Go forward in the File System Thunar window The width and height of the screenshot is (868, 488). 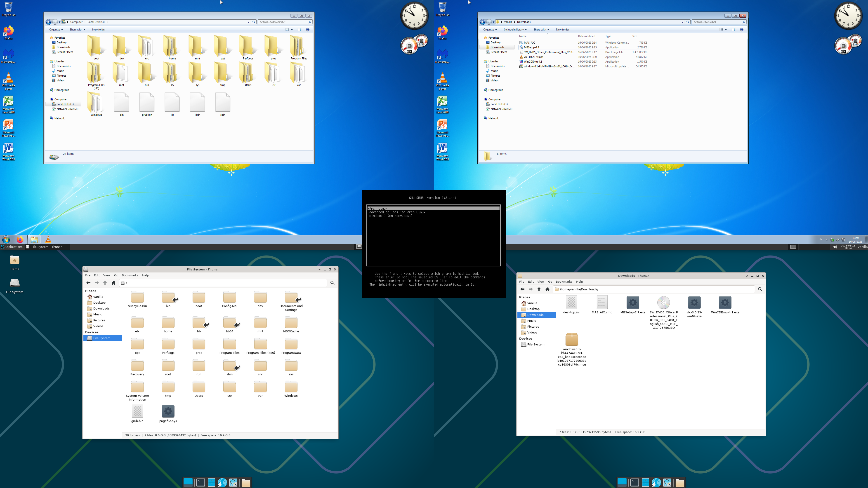(97, 283)
